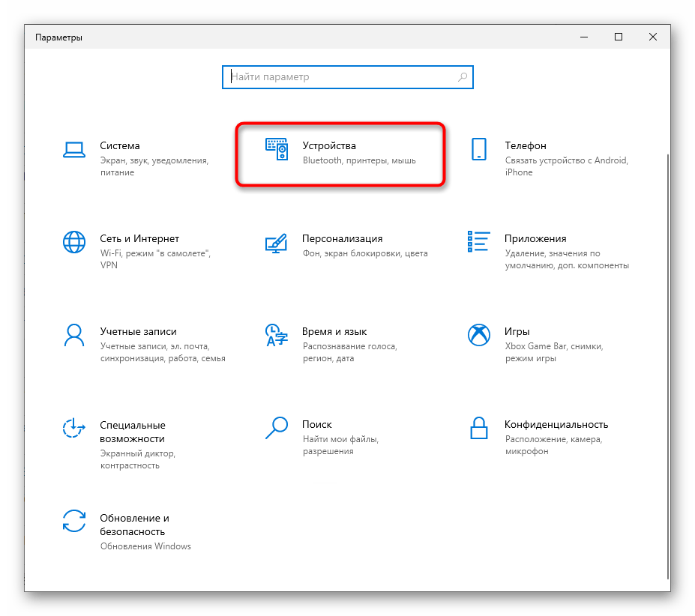Open the Время и язык icon

277,335
